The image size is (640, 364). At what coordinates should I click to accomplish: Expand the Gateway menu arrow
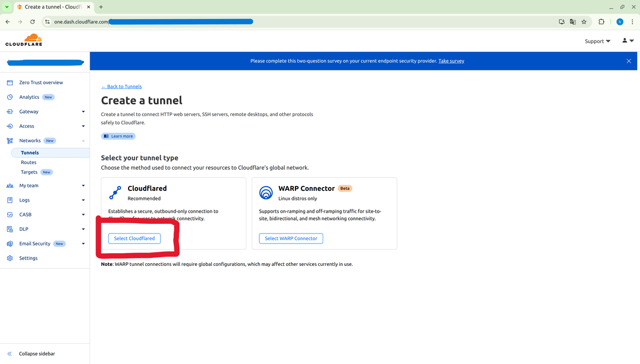[x=83, y=112]
